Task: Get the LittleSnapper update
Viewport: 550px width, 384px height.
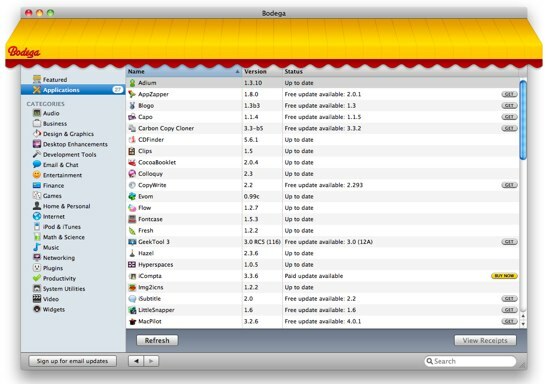Action: click(x=509, y=310)
